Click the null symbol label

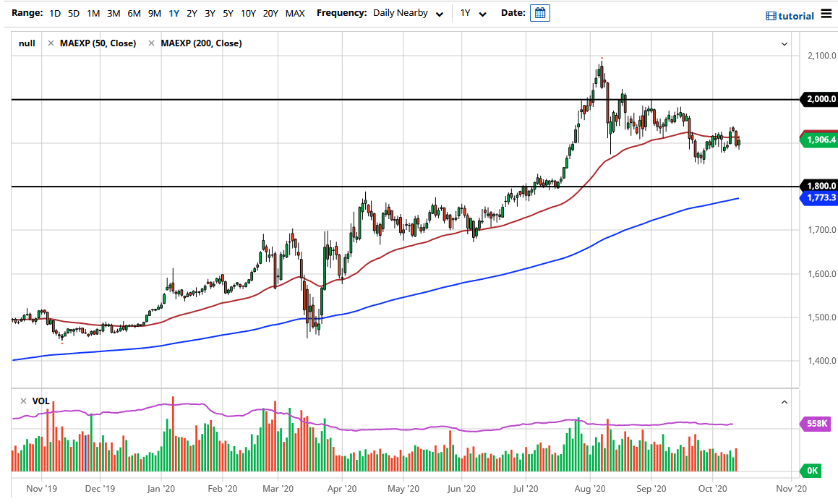coord(27,43)
